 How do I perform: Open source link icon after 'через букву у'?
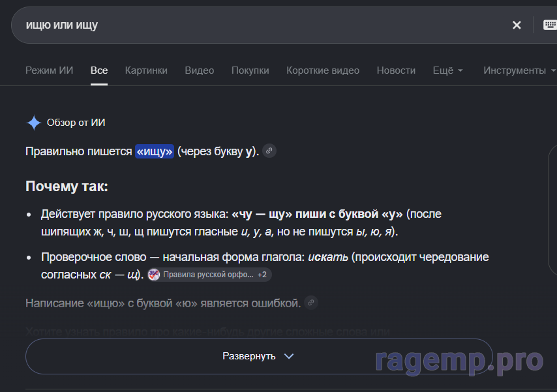click(269, 151)
